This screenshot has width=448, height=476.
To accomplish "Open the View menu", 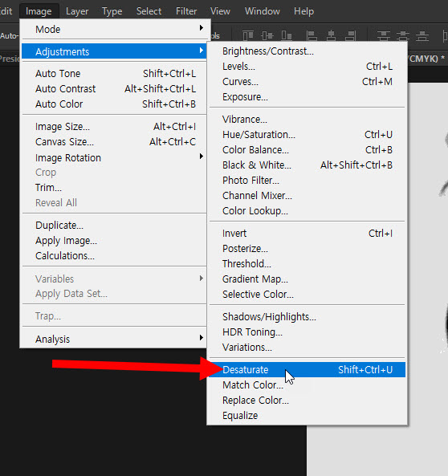I will click(220, 11).
